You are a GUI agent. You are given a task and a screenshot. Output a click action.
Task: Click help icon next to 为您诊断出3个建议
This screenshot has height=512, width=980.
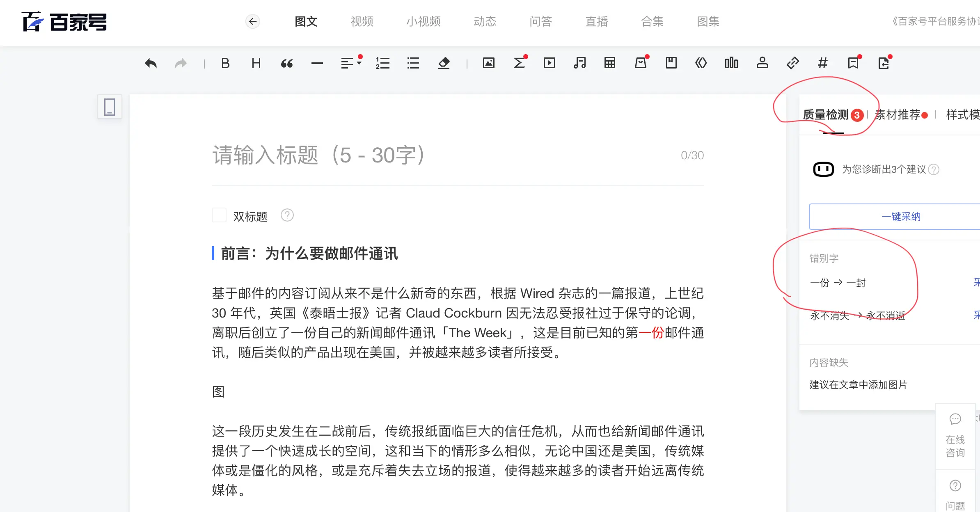point(934,169)
